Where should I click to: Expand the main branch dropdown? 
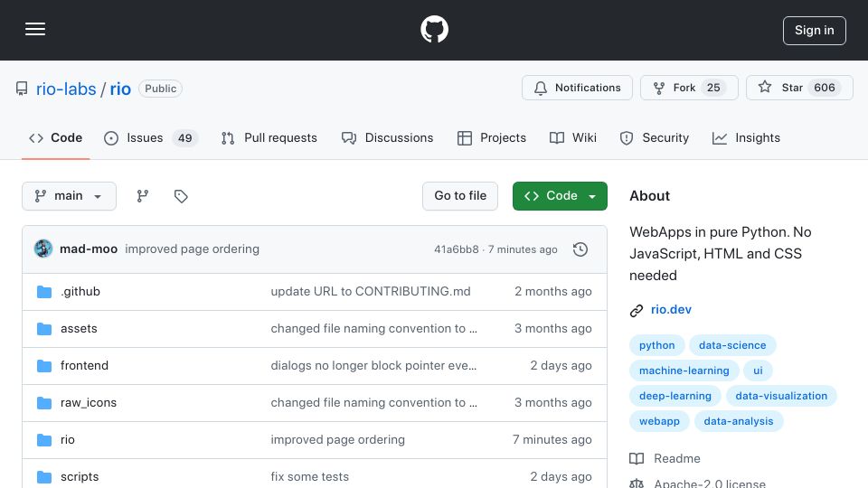(70, 196)
